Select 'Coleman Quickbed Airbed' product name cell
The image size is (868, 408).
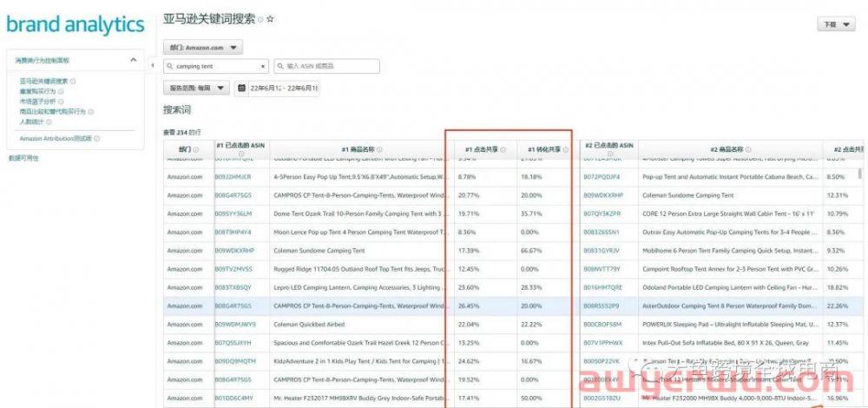pos(362,325)
